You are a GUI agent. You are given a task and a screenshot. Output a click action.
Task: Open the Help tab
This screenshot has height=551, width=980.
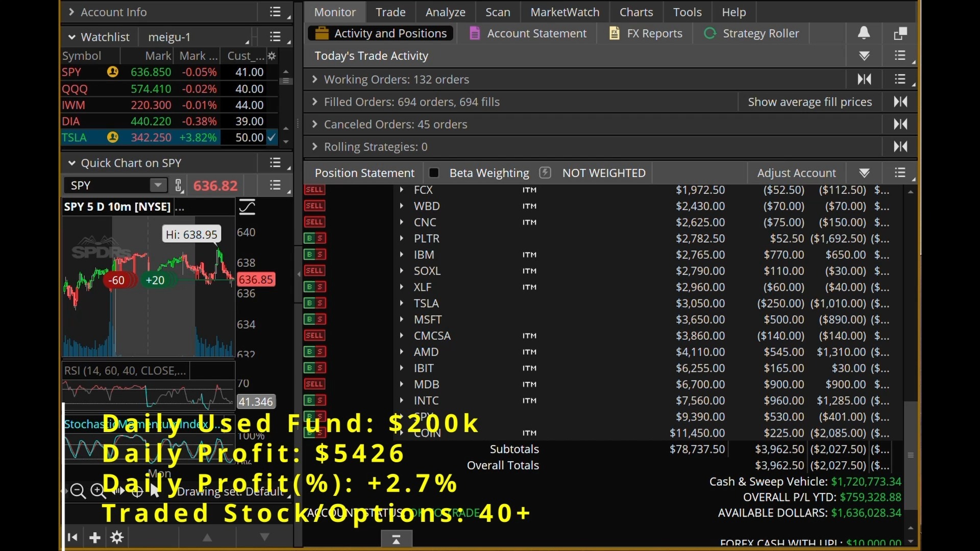point(733,12)
